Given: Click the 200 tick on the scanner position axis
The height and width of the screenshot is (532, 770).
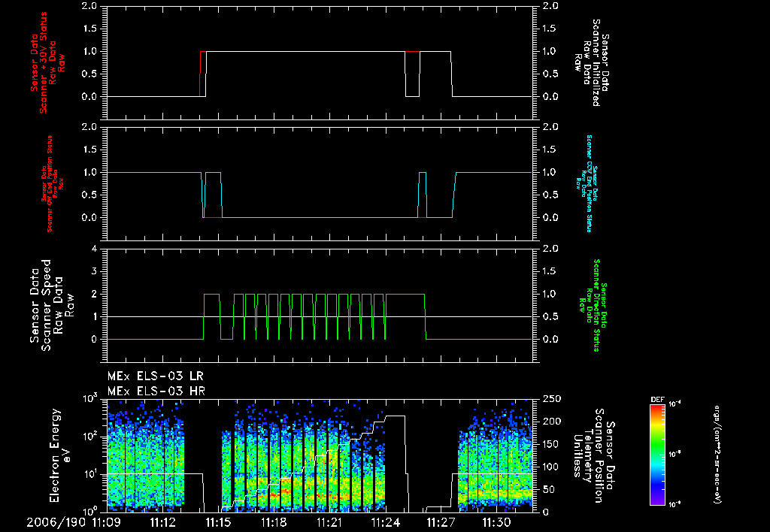Looking at the screenshot, I should 553,421.
